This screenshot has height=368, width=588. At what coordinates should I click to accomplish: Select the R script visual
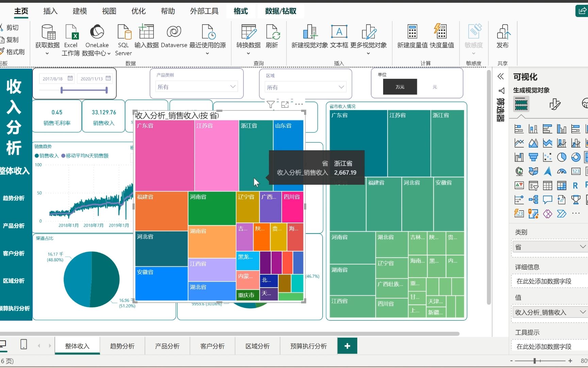point(575,185)
